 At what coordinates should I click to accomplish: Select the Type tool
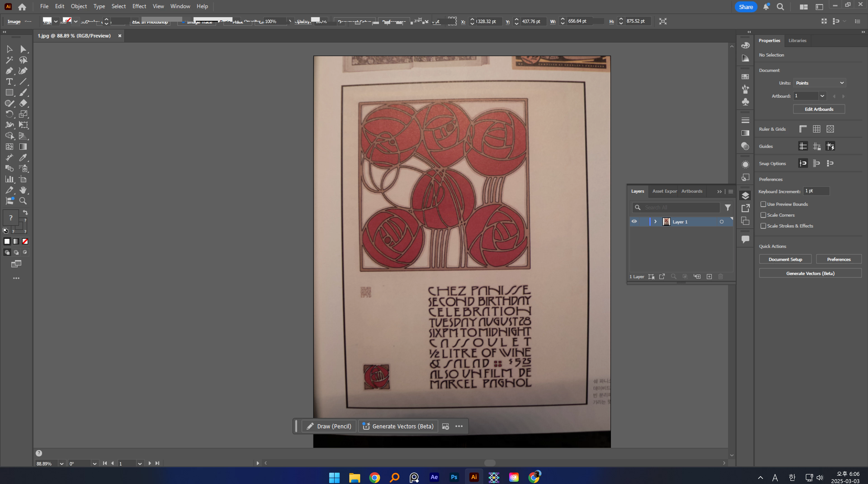[x=9, y=82]
